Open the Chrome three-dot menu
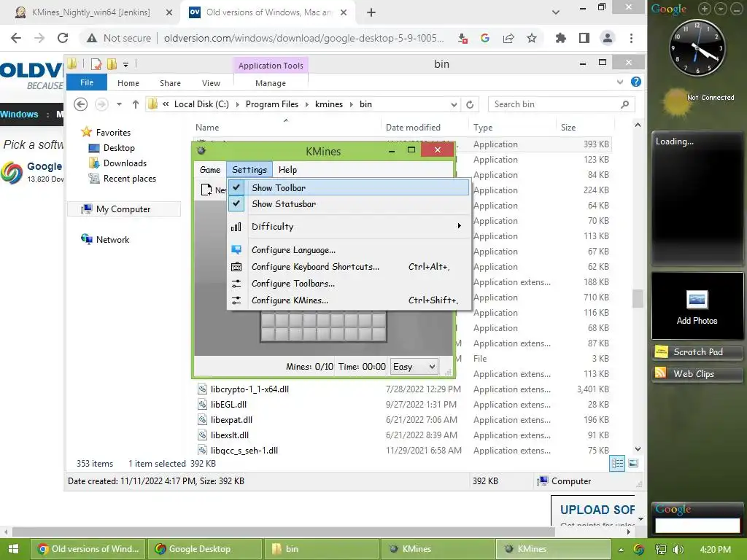This screenshot has height=560, width=747. 631,38
